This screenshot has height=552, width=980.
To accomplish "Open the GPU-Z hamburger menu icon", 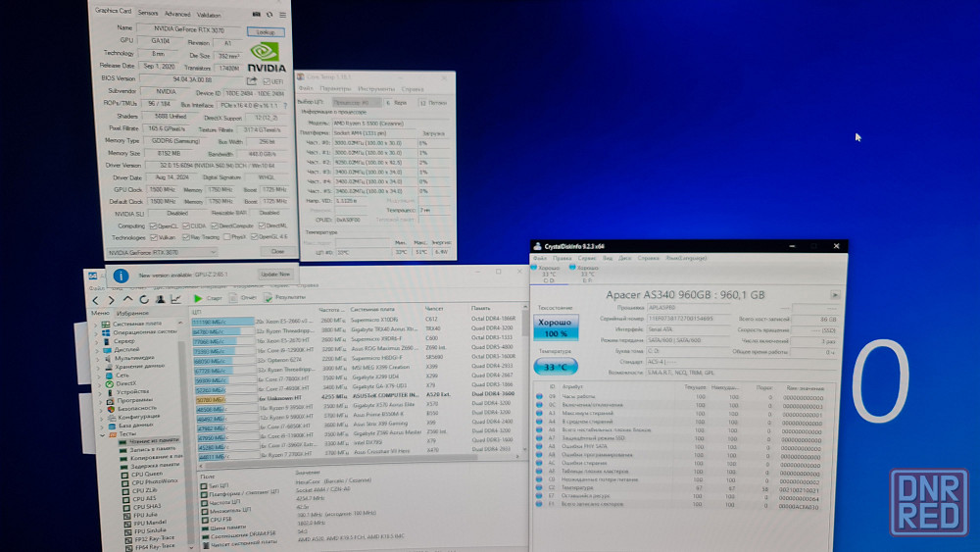I will 282,15.
